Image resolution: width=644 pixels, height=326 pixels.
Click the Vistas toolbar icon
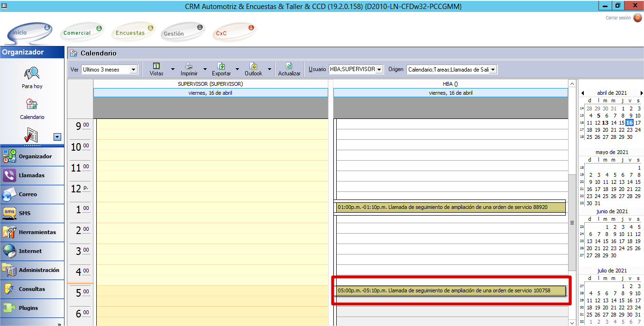156,66
